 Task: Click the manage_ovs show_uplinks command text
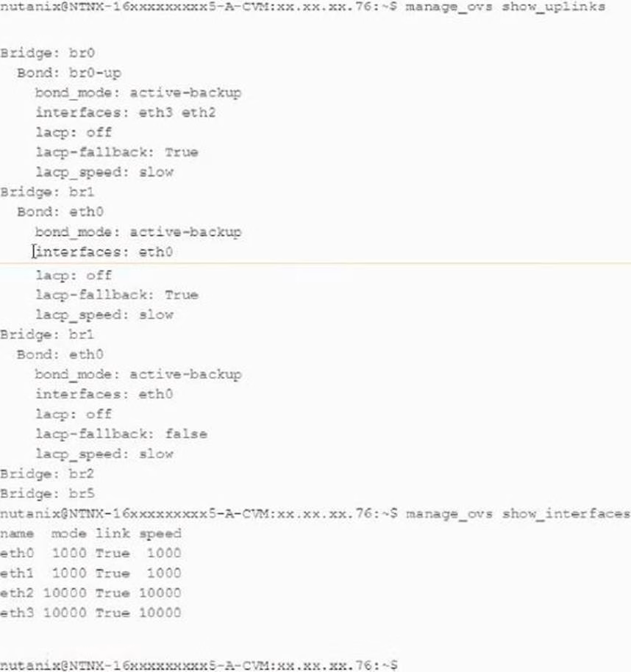[505, 7]
